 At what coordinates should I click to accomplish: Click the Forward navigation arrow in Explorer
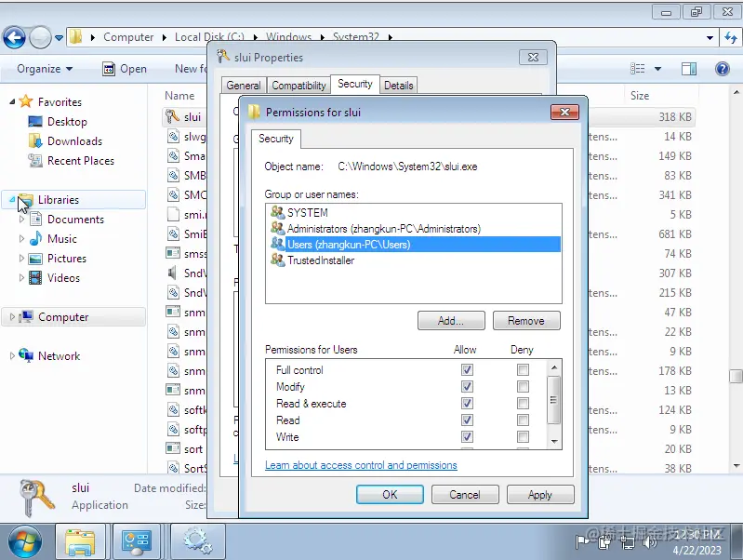point(40,37)
